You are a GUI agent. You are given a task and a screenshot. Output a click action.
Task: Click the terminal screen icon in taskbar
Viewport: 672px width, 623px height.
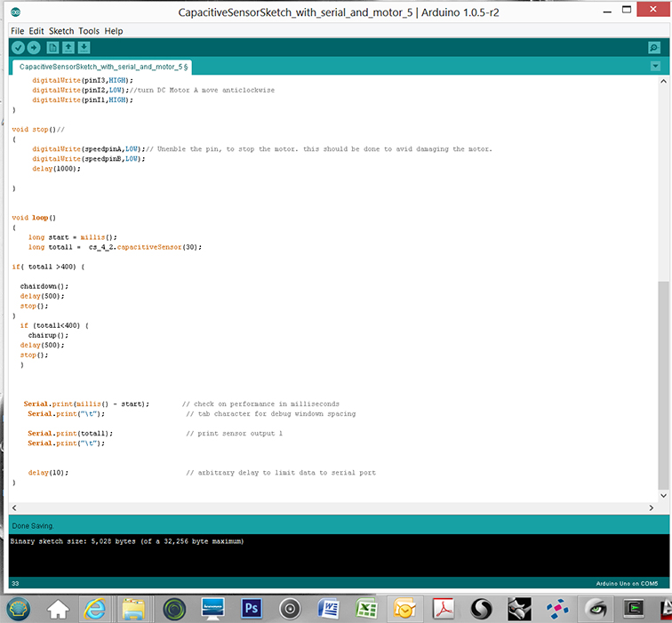pos(634,609)
